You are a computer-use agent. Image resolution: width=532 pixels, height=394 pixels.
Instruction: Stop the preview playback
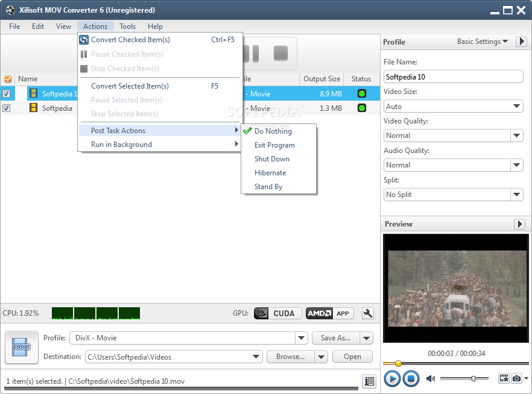point(411,378)
